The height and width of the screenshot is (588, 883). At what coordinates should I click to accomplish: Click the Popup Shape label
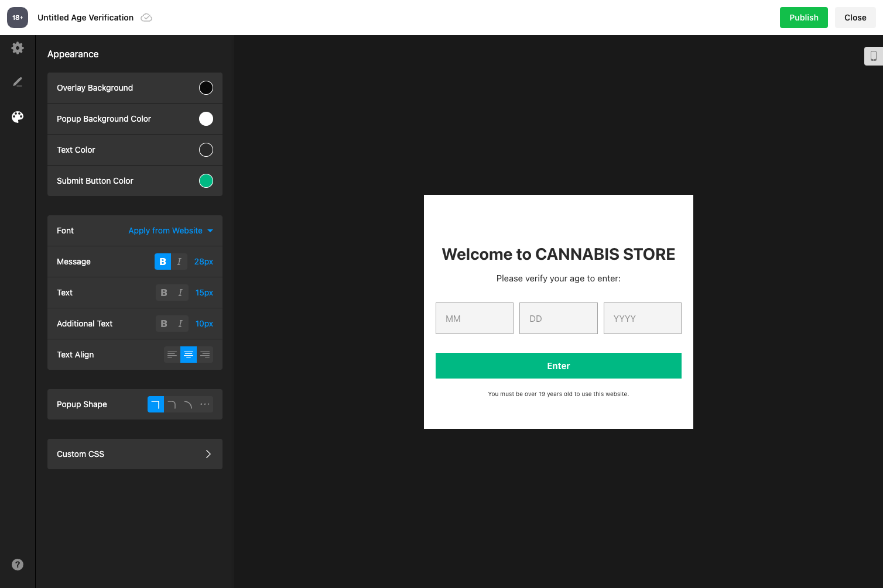pyautogui.click(x=82, y=404)
